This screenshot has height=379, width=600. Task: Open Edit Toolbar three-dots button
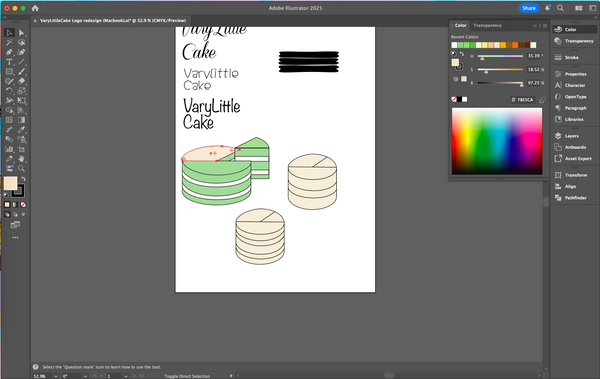coord(15,237)
